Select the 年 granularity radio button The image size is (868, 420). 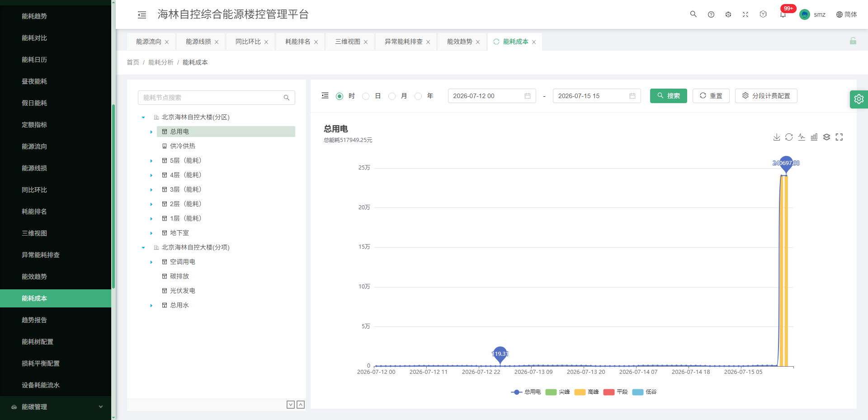click(x=418, y=96)
